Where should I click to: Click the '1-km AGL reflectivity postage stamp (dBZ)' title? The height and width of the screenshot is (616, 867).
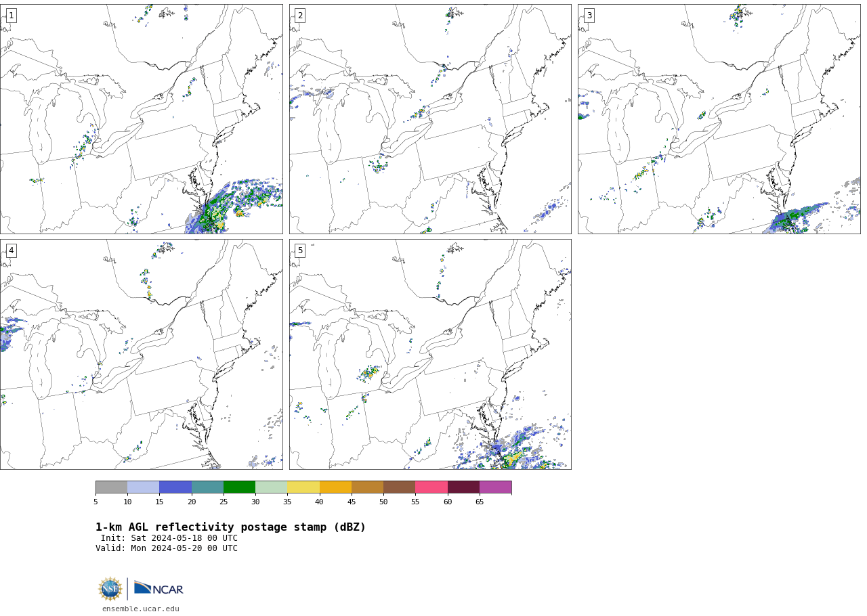click(x=230, y=527)
